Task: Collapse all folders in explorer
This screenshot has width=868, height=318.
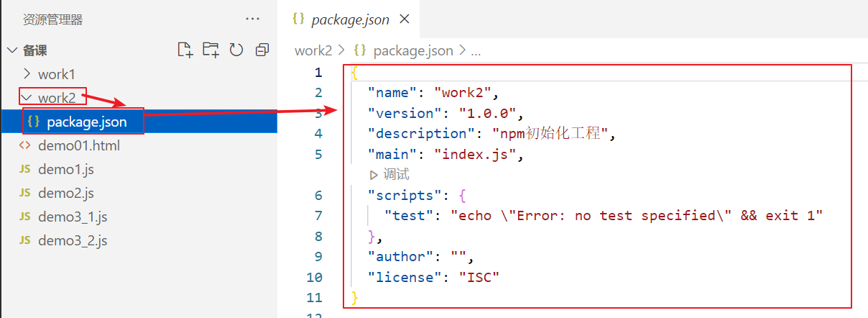Action: click(x=262, y=50)
